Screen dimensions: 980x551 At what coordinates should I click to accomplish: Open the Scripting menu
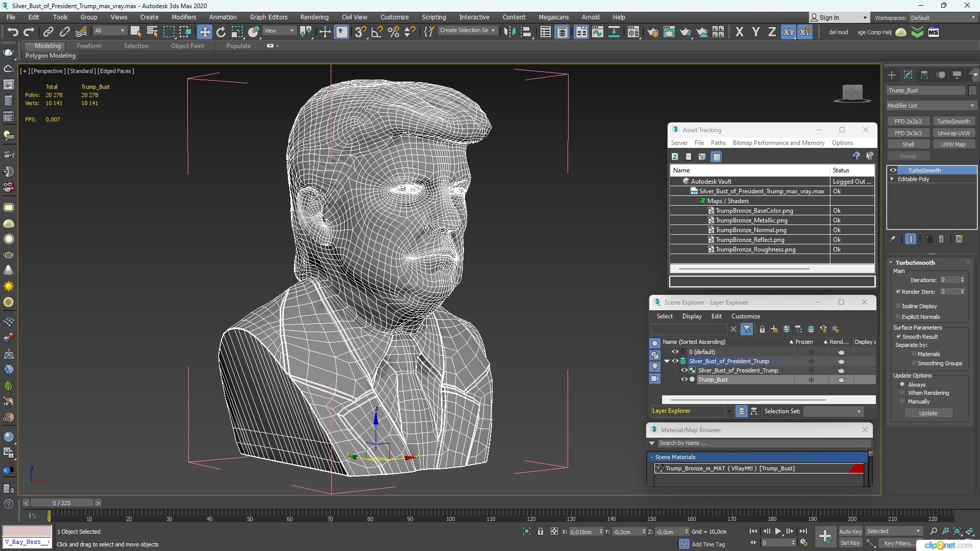434,17
